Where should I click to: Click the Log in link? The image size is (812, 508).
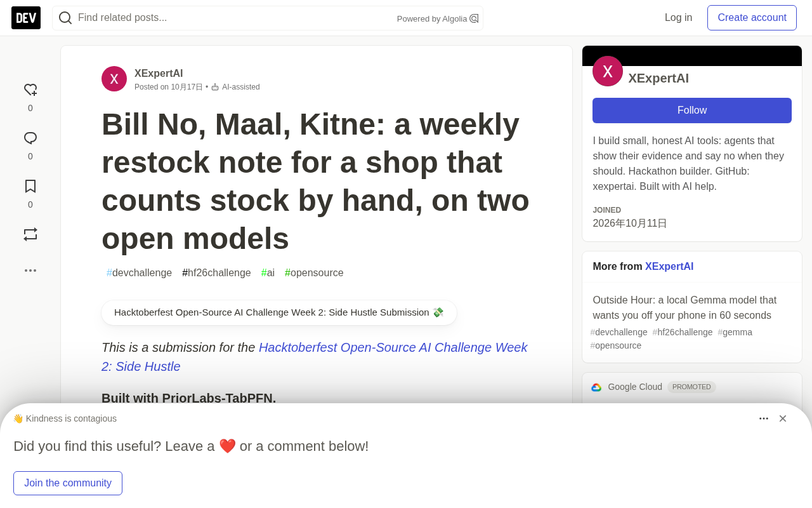[678, 18]
